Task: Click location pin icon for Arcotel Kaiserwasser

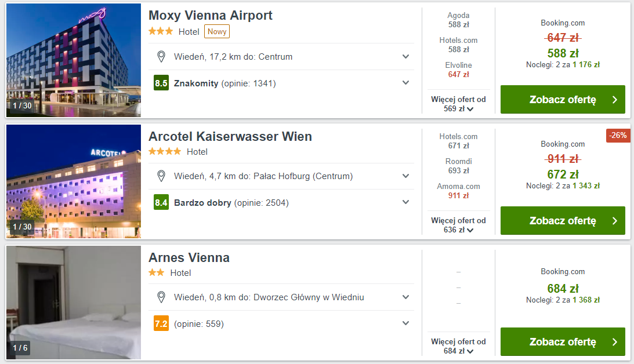Action: click(x=162, y=176)
